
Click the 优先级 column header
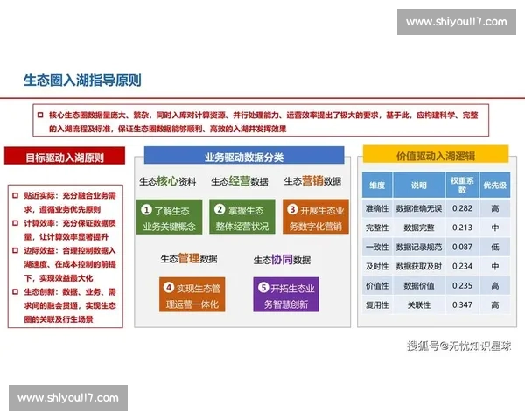pyautogui.click(x=495, y=185)
